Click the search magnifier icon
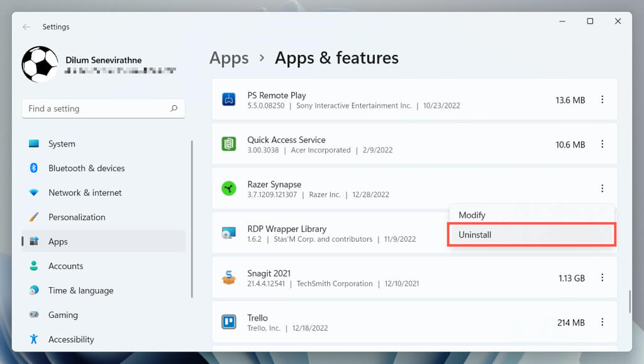This screenshot has height=364, width=644. [174, 108]
